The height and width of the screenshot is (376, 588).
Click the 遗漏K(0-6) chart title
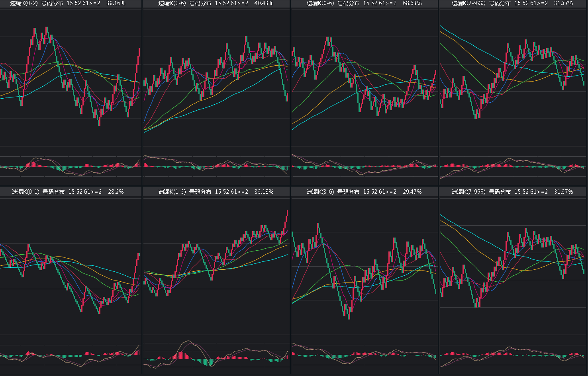click(x=320, y=3)
